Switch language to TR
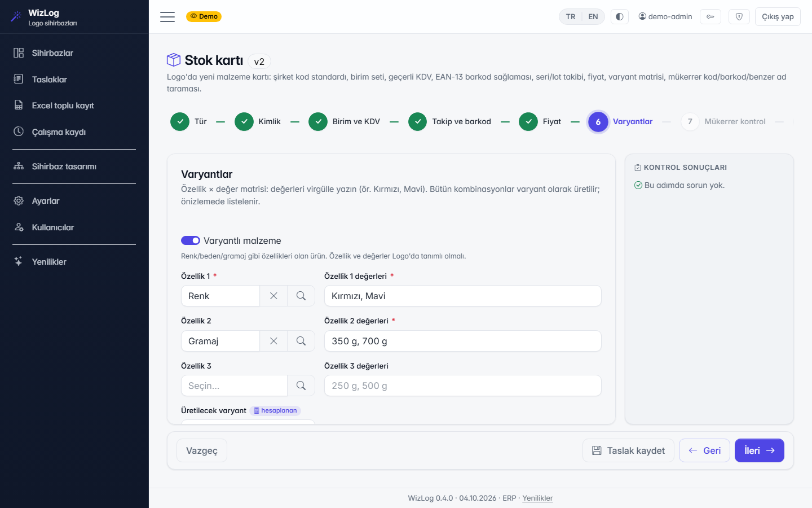 point(571,16)
